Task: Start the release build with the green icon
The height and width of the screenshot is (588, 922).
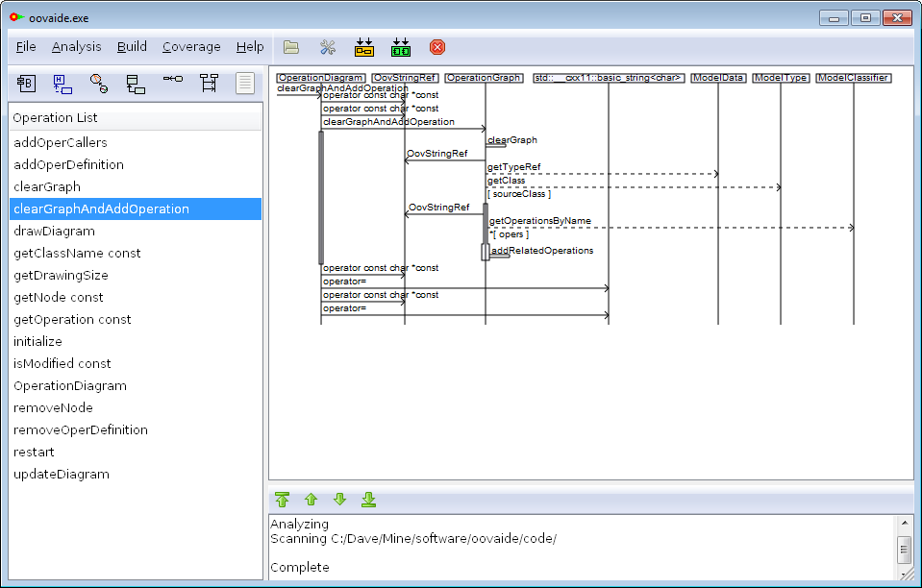Action: (401, 46)
